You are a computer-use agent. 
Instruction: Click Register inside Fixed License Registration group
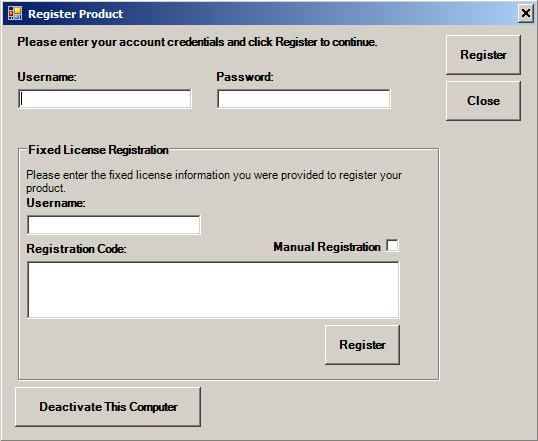[x=362, y=345]
